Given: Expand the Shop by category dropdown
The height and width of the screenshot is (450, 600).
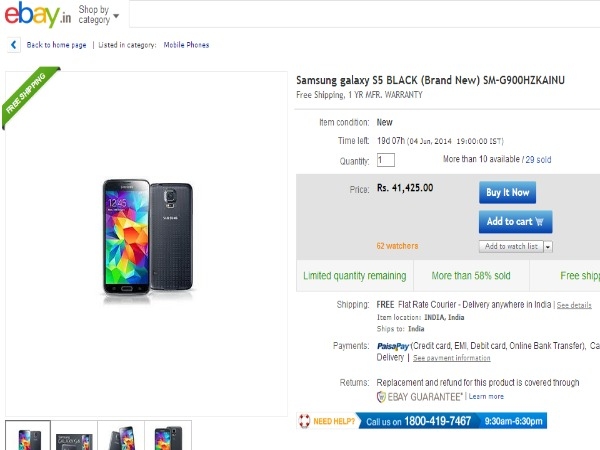Looking at the screenshot, I should pyautogui.click(x=98, y=15).
